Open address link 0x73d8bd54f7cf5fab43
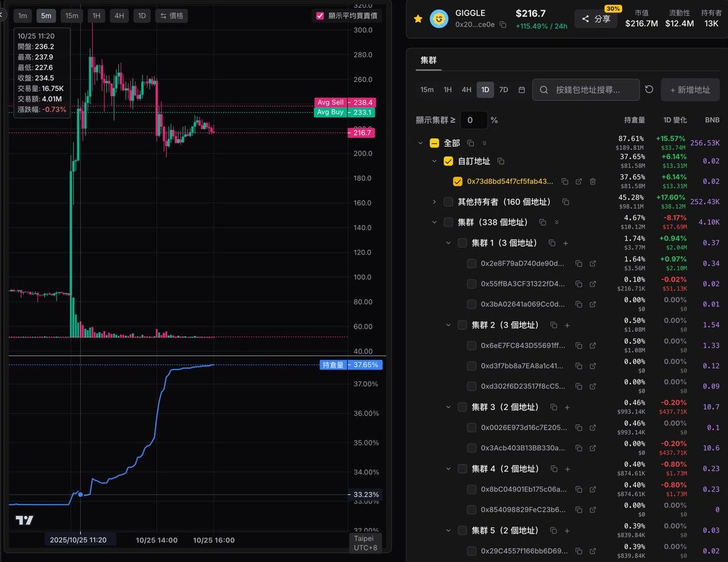Image resolution: width=728 pixels, height=562 pixels. [x=510, y=181]
